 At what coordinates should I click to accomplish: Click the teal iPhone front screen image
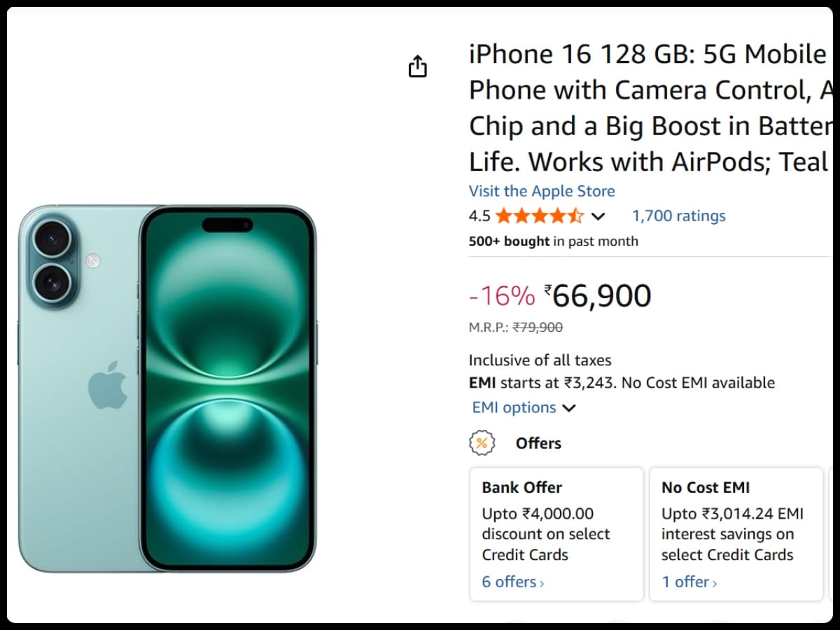[x=227, y=388]
